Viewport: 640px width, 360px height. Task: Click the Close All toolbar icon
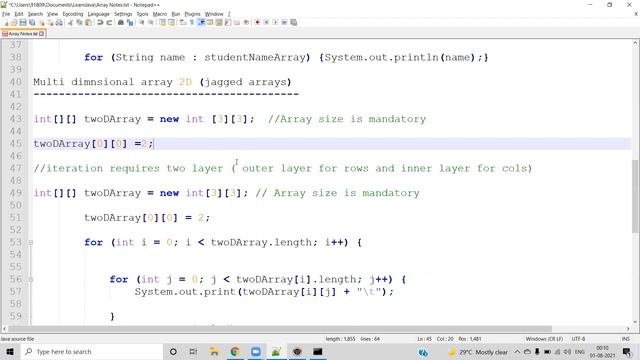50,22
